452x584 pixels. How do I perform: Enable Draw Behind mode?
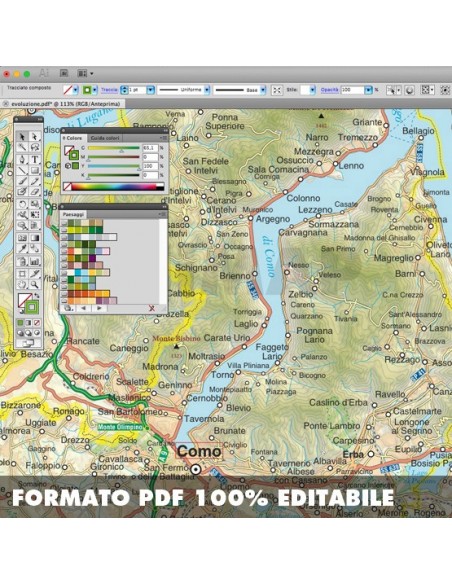coord(29,333)
